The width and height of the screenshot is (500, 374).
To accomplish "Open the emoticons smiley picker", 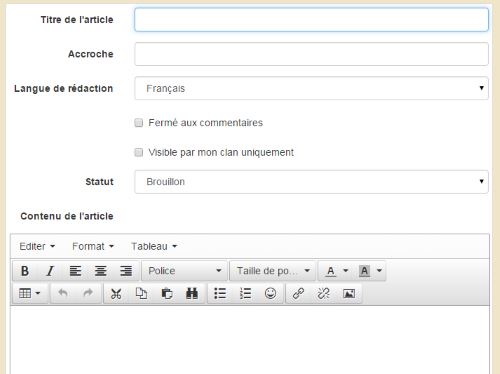I will click(x=270, y=294).
